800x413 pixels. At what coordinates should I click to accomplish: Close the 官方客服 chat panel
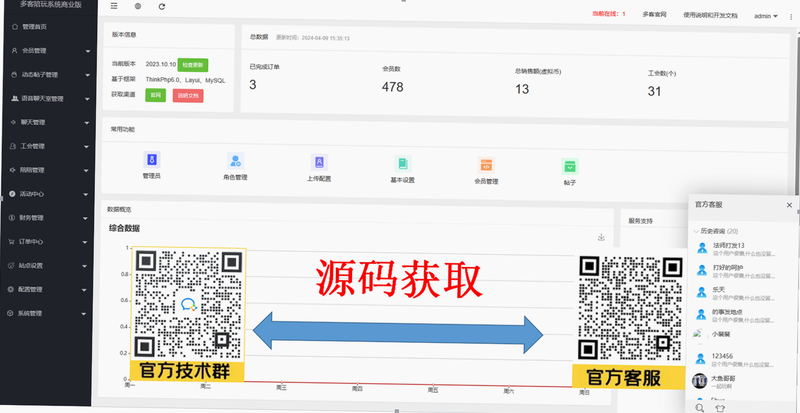pyautogui.click(x=789, y=205)
